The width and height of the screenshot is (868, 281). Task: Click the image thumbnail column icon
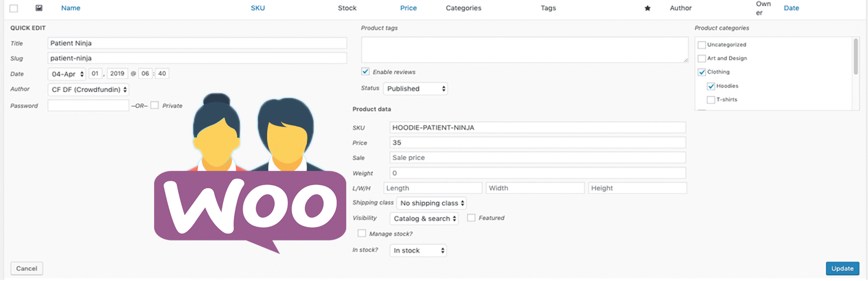pos(39,8)
